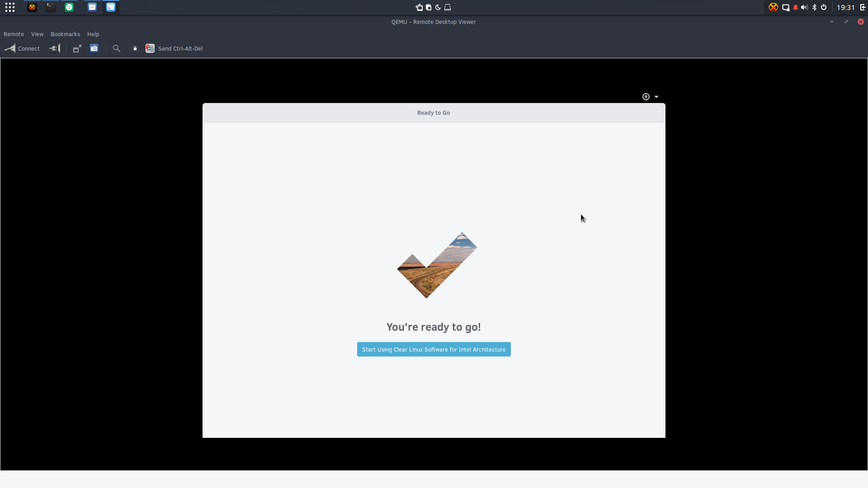
Task: Open the Bookmarks menu
Action: (65, 34)
